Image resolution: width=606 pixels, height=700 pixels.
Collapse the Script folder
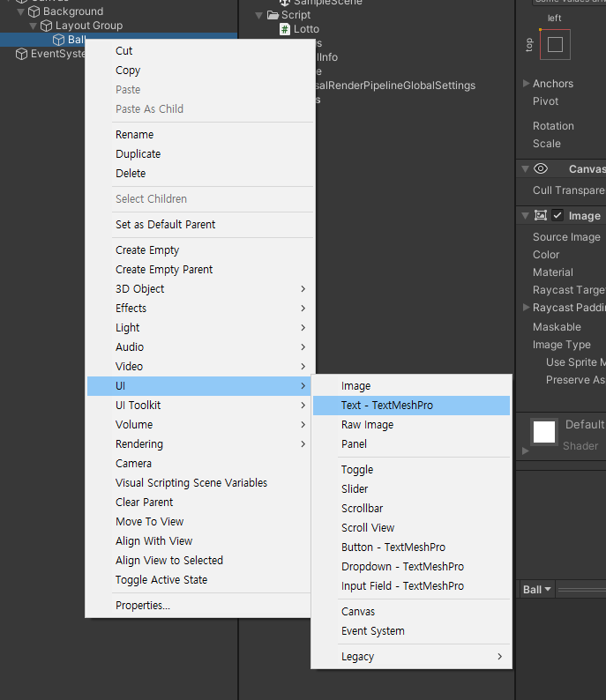[x=259, y=16]
